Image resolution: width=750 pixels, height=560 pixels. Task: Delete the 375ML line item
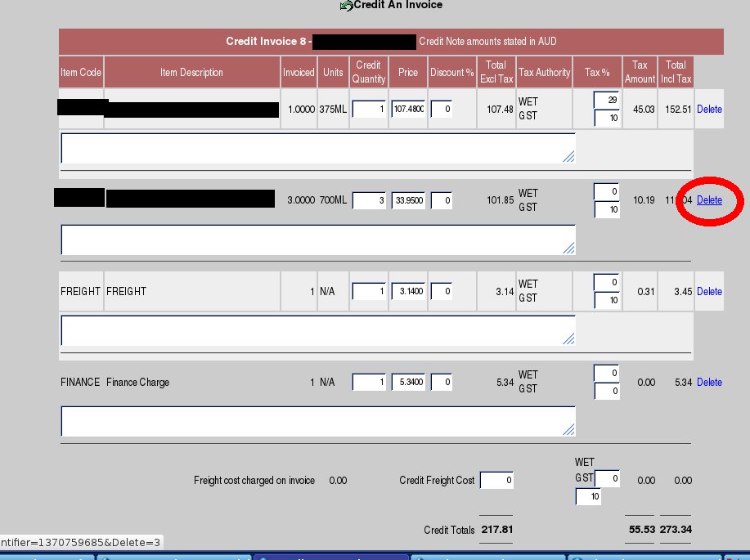pos(709,109)
